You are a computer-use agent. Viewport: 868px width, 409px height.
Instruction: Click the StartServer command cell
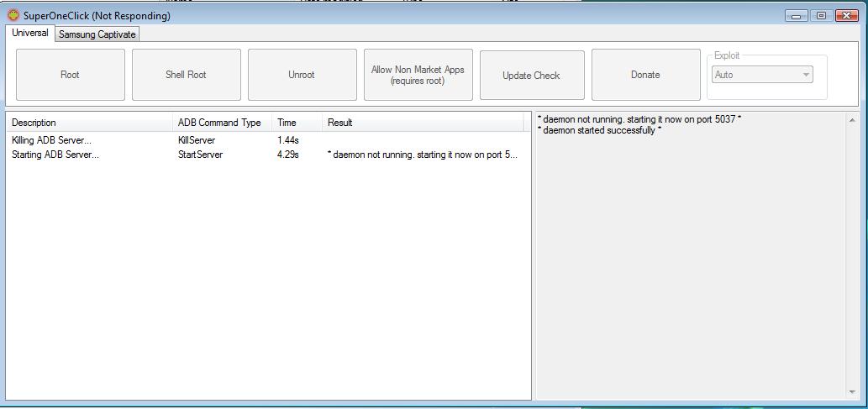coord(200,155)
